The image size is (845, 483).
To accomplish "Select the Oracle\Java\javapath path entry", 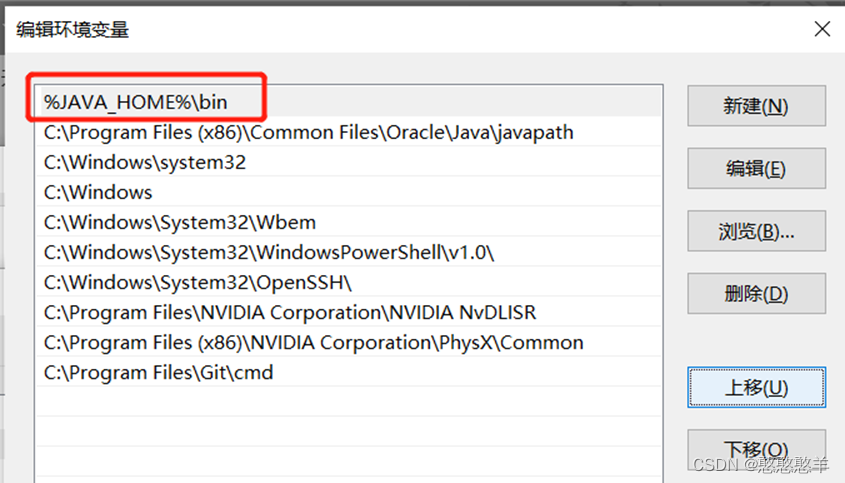I will [x=348, y=132].
